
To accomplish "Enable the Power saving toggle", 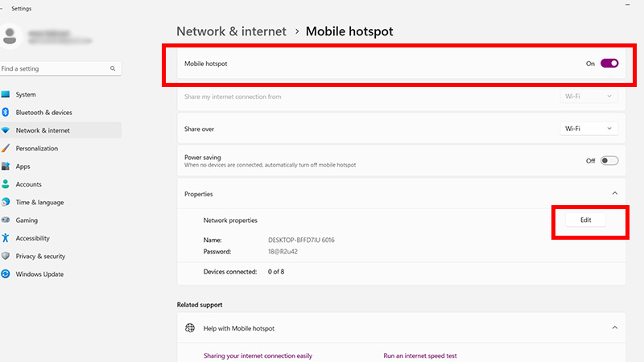I will [x=609, y=161].
